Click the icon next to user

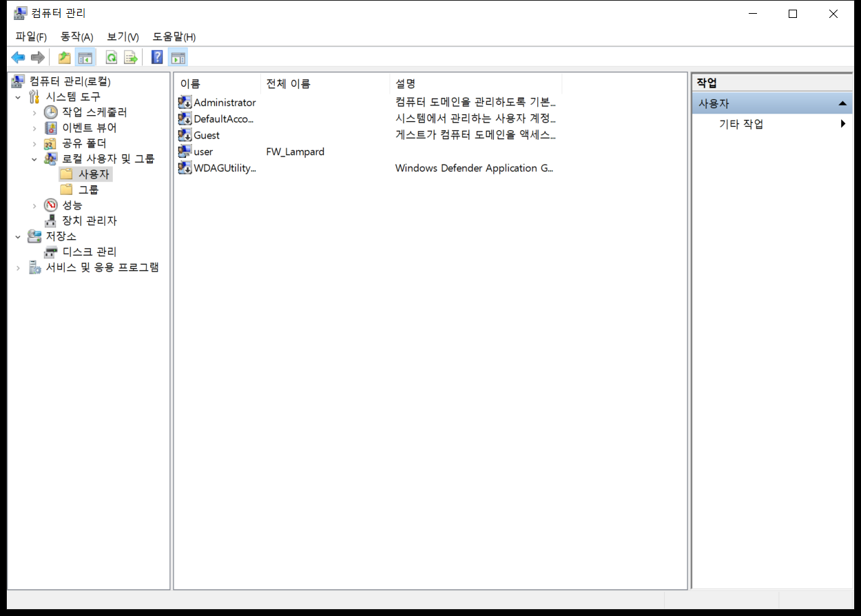pos(185,152)
